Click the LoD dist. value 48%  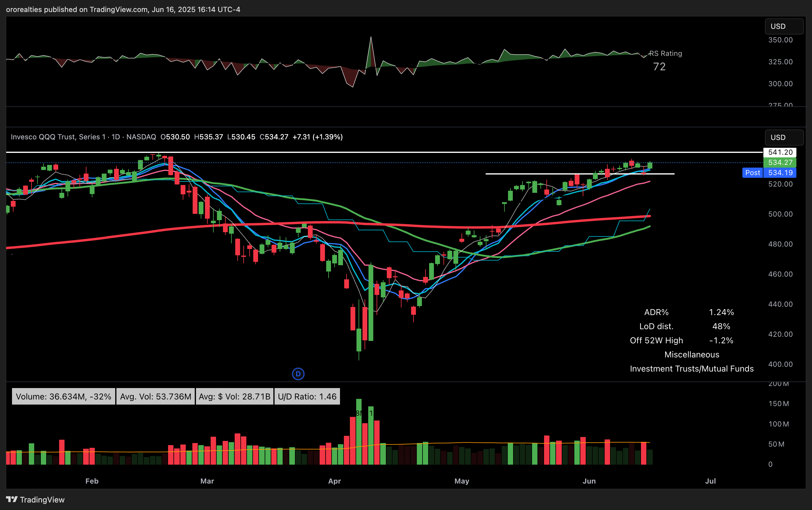[721, 326]
